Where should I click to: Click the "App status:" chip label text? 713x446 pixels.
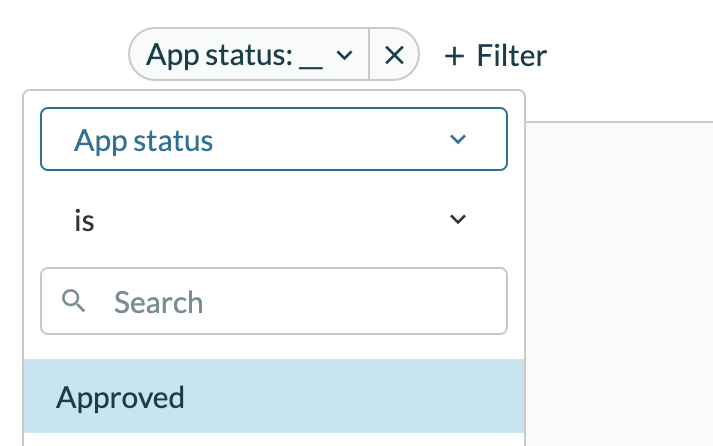219,55
